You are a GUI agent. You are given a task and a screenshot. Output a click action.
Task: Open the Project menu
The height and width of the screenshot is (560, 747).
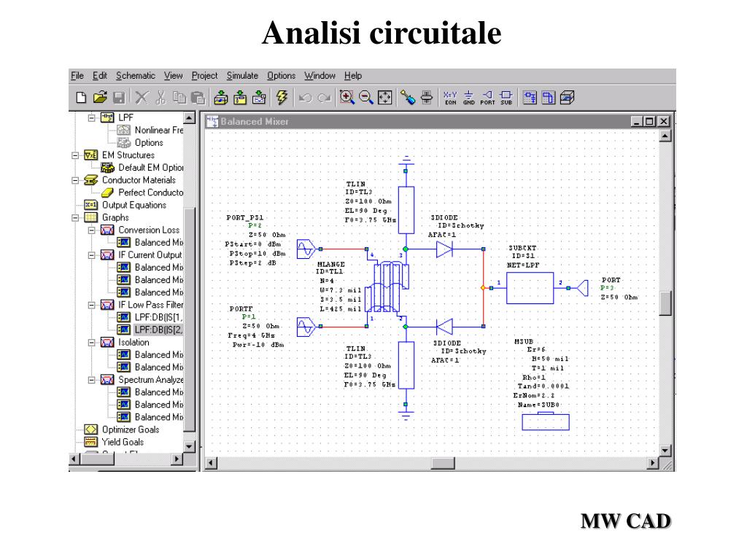click(x=204, y=76)
